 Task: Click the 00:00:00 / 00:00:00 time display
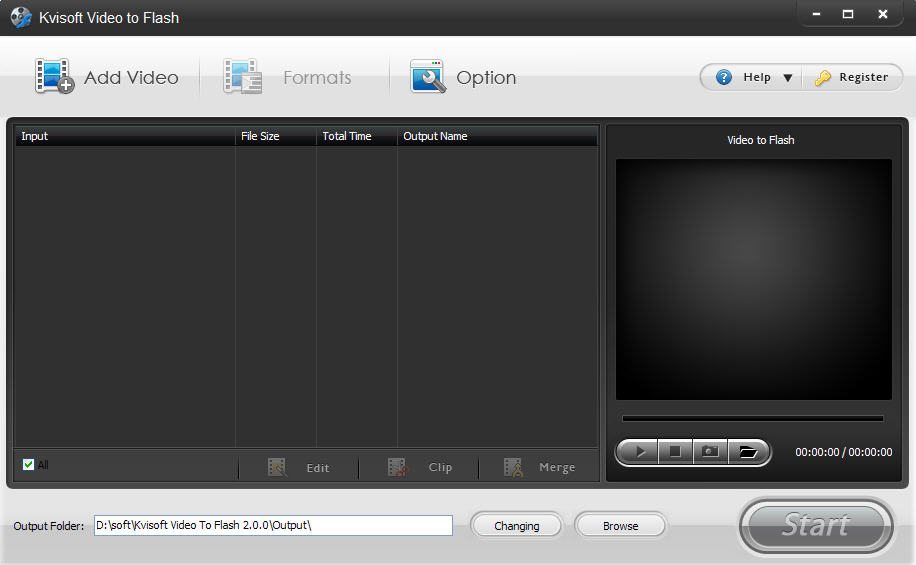[844, 452]
